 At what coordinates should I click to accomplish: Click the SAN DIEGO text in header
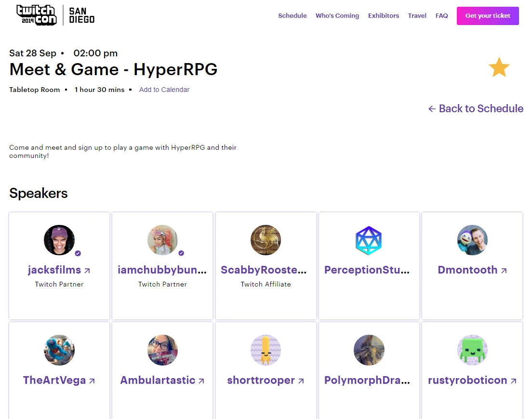(82, 15)
